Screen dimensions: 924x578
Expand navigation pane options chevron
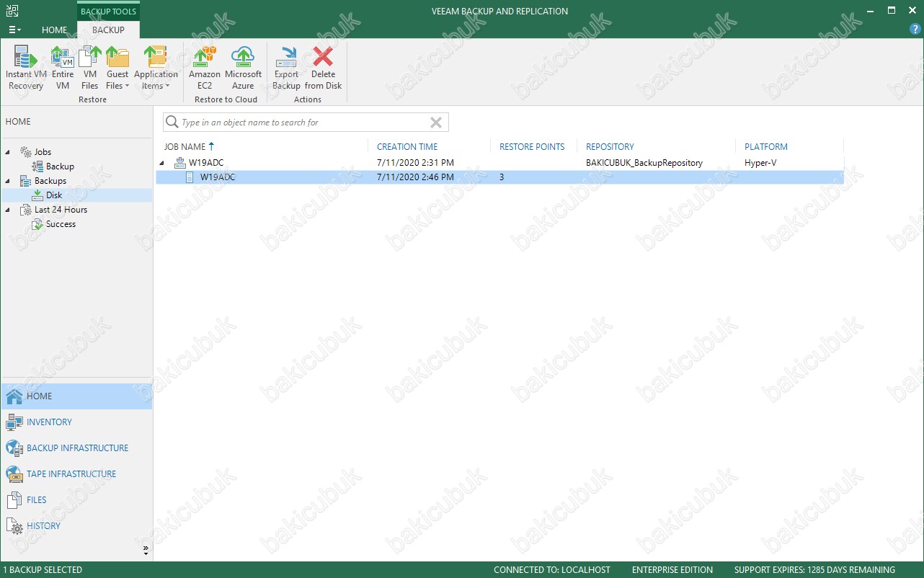click(x=146, y=551)
